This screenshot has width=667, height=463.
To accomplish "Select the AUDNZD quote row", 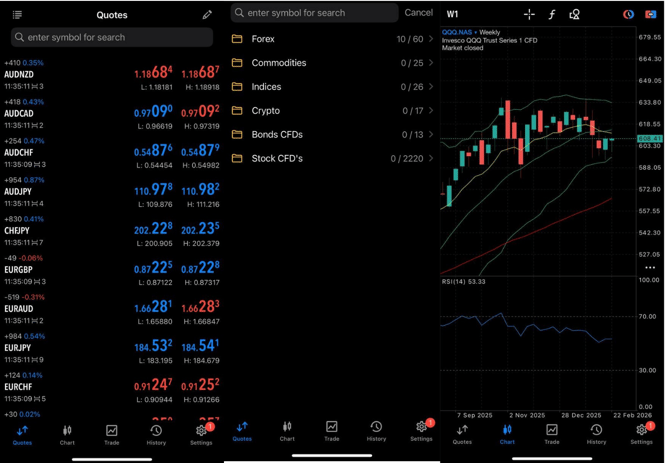I will 112,75.
